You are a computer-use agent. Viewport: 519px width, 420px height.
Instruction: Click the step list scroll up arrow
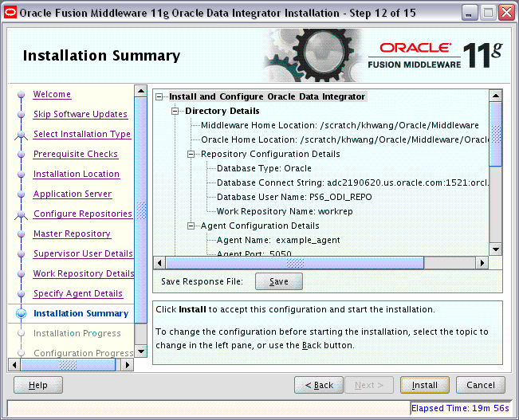pyautogui.click(x=141, y=91)
